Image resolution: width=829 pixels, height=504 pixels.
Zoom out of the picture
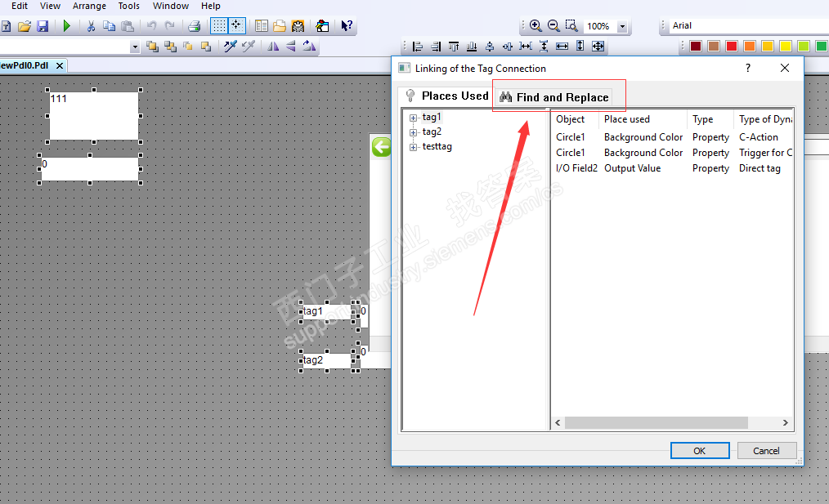pyautogui.click(x=553, y=26)
